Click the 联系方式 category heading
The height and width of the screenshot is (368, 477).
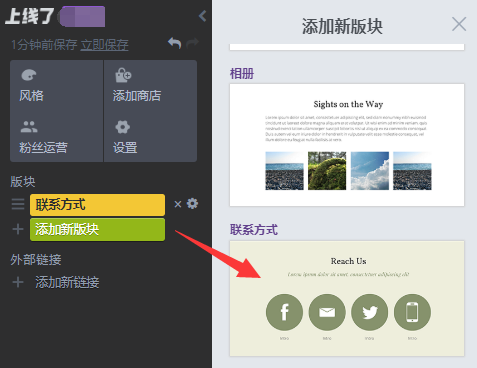[x=254, y=230]
